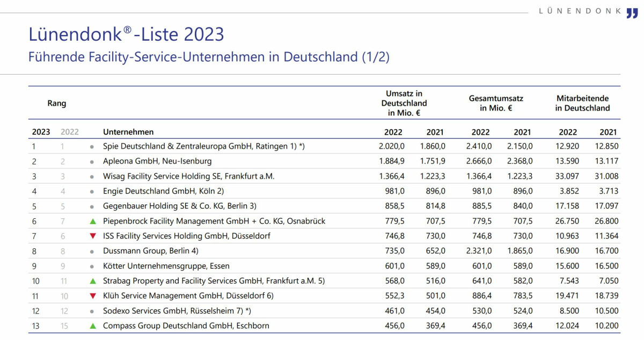Screen dimensions: 644x340
Task: Select the Compass Group employee count "12.024"
Action: pos(567,326)
